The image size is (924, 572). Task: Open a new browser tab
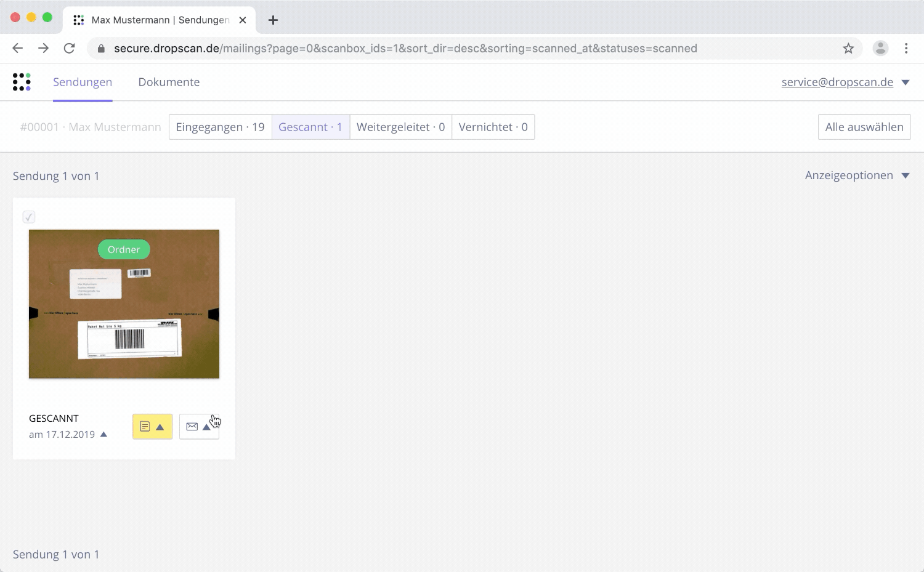pos(273,20)
